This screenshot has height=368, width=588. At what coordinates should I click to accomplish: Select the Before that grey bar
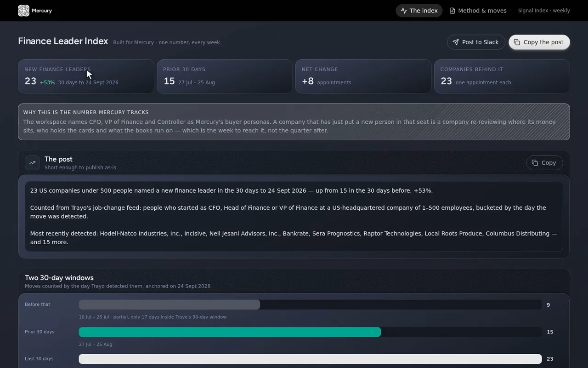pos(170,305)
